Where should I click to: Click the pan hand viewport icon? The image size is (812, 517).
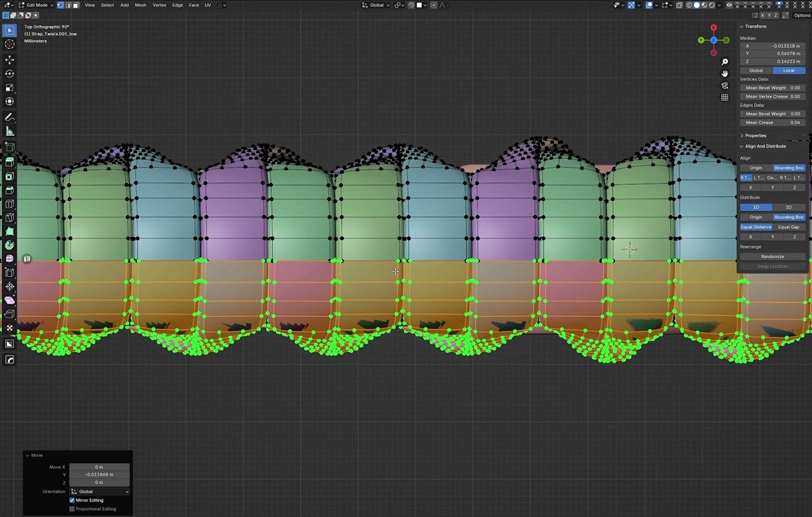coord(725,73)
